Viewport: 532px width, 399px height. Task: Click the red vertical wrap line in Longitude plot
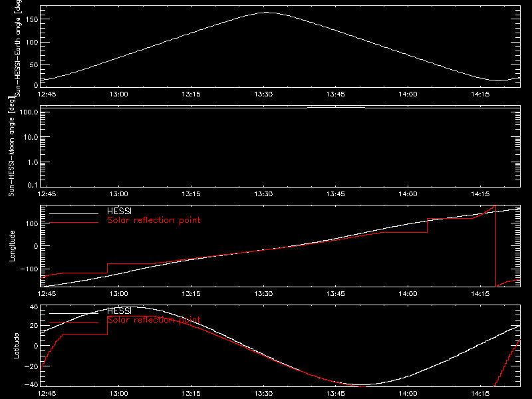(495, 246)
